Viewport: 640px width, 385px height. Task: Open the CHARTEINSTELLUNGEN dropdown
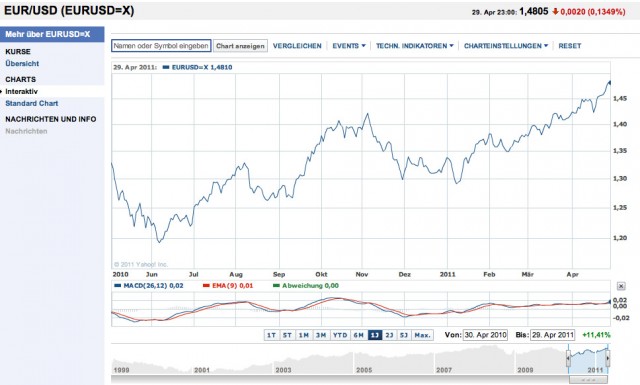point(506,46)
